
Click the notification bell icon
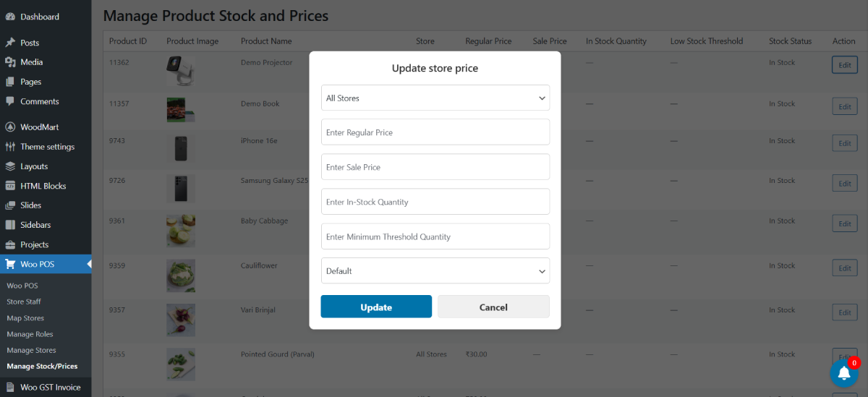click(x=843, y=373)
